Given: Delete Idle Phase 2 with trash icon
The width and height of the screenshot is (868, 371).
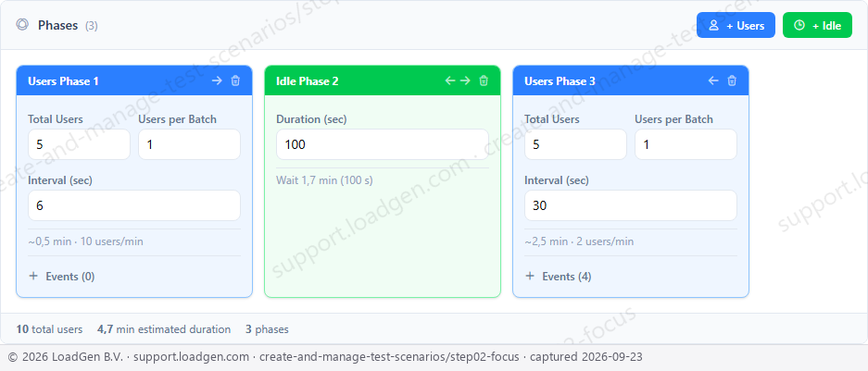Looking at the screenshot, I should pos(484,80).
